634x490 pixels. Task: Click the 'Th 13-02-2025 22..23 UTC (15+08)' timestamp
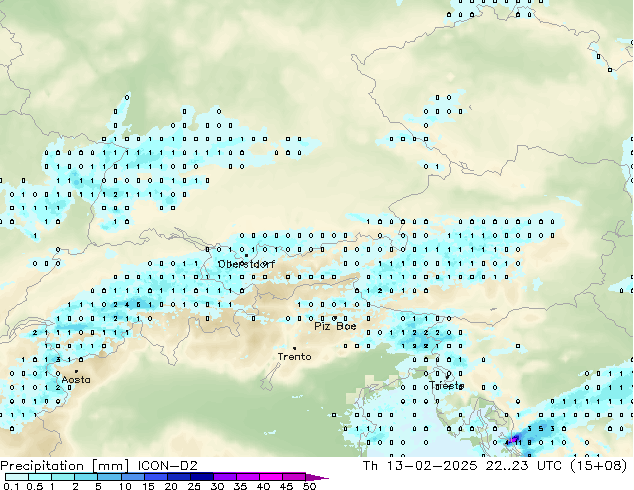[495, 465]
